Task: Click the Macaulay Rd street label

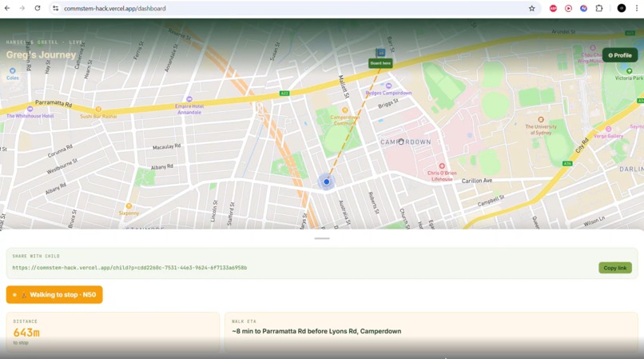Action: click(166, 146)
